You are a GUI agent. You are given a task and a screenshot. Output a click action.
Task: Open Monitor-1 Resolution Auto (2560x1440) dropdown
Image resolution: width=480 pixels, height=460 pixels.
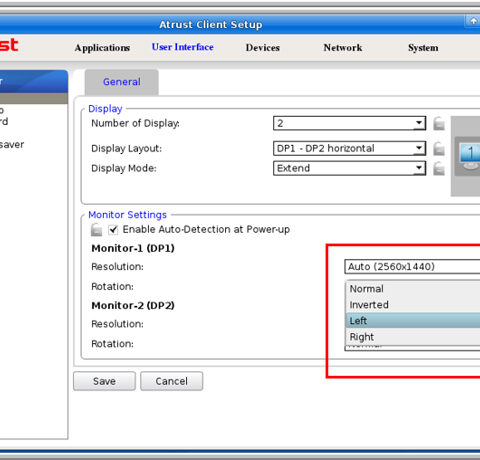tap(412, 267)
